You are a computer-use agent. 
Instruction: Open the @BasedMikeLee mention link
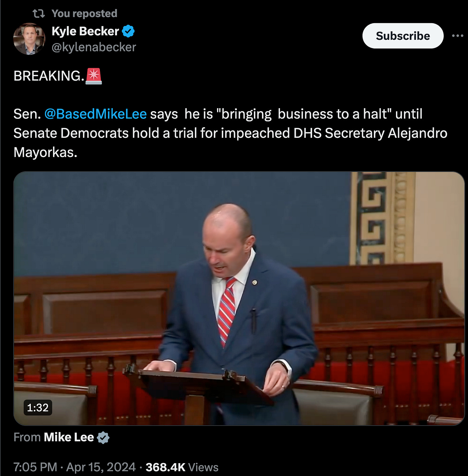pyautogui.click(x=95, y=114)
